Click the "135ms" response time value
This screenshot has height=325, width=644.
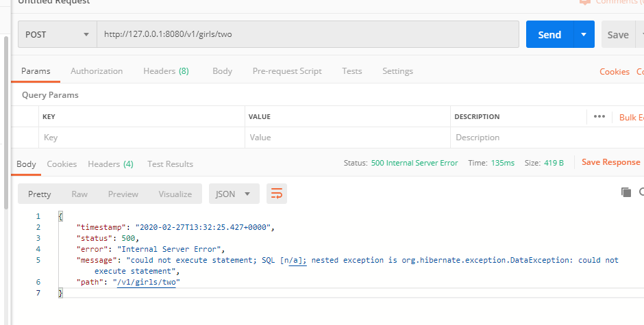click(503, 163)
